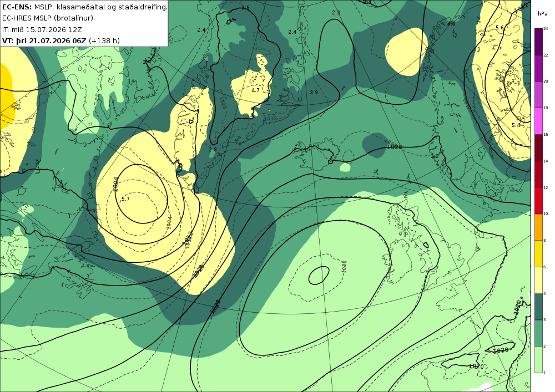Click the legend tick label 24
555x392 pixels.
click(546, 29)
